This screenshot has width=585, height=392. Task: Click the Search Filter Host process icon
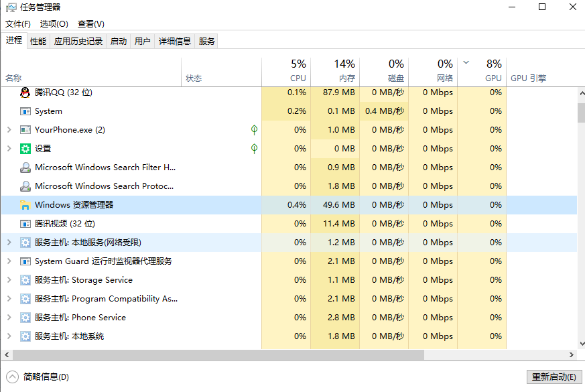[x=25, y=168]
